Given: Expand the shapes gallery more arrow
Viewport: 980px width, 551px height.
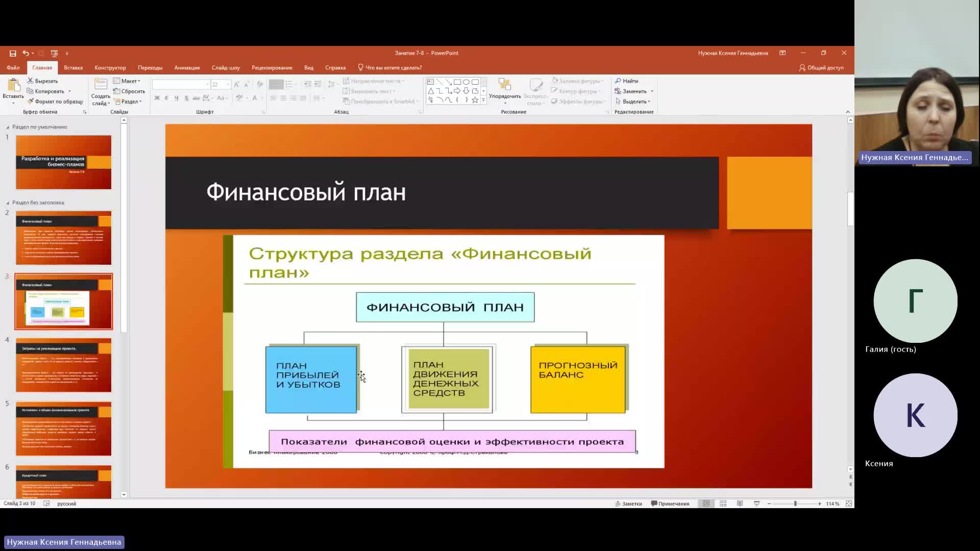Looking at the screenshot, I should click(x=483, y=100).
